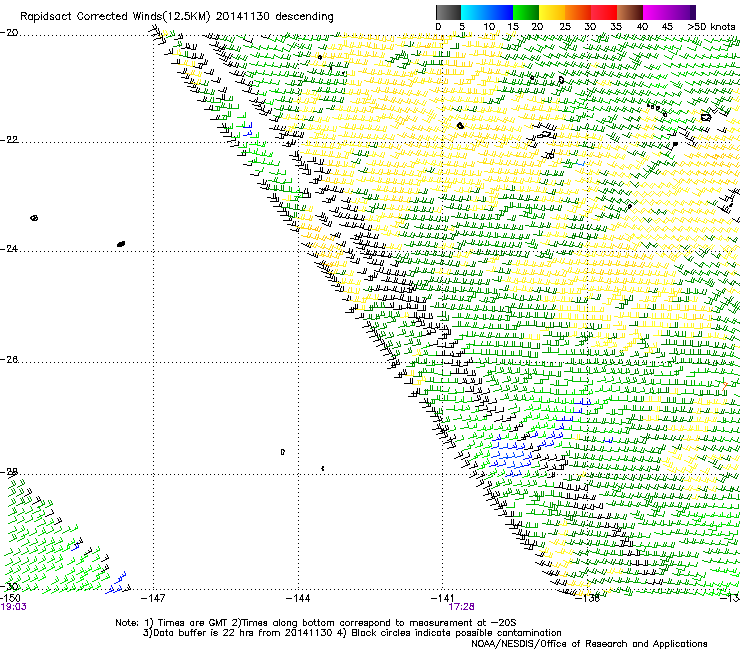
Task: Click the Rapidscat Corrected Winds title text
Action: click(177, 17)
